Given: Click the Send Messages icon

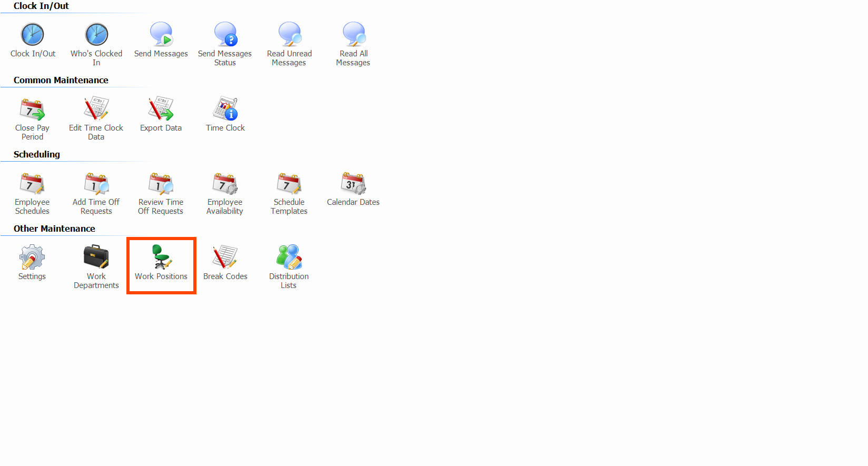Looking at the screenshot, I should [161, 35].
